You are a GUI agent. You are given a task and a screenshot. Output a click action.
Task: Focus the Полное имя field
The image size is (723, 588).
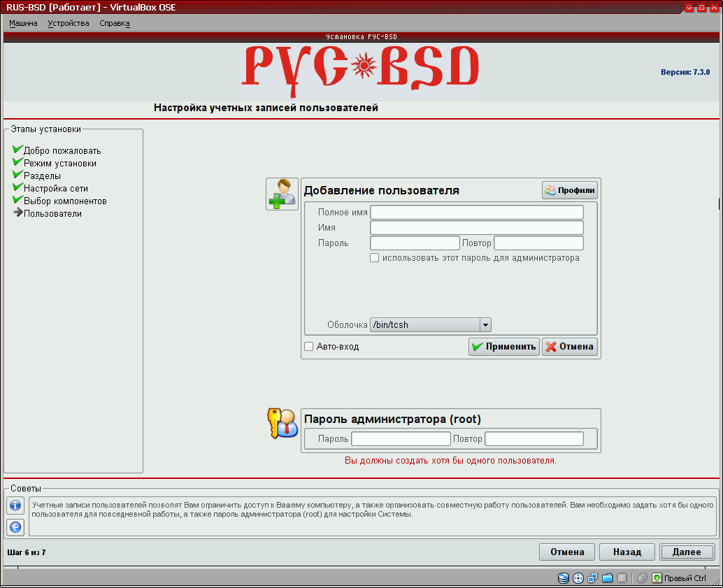[477, 212]
